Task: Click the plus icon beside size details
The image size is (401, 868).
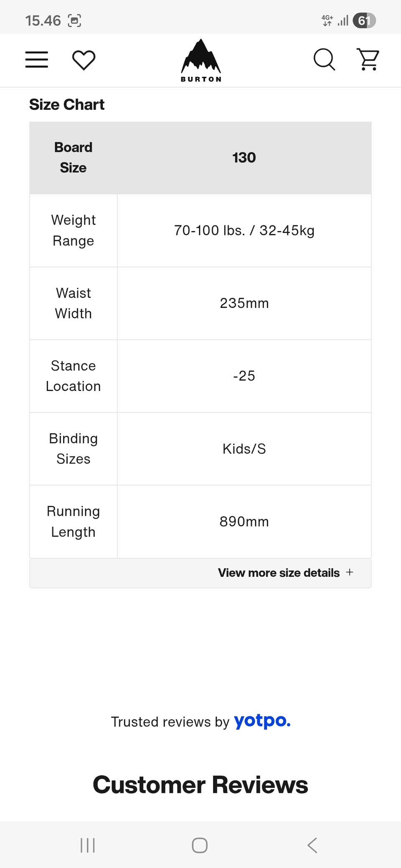Action: tap(350, 573)
